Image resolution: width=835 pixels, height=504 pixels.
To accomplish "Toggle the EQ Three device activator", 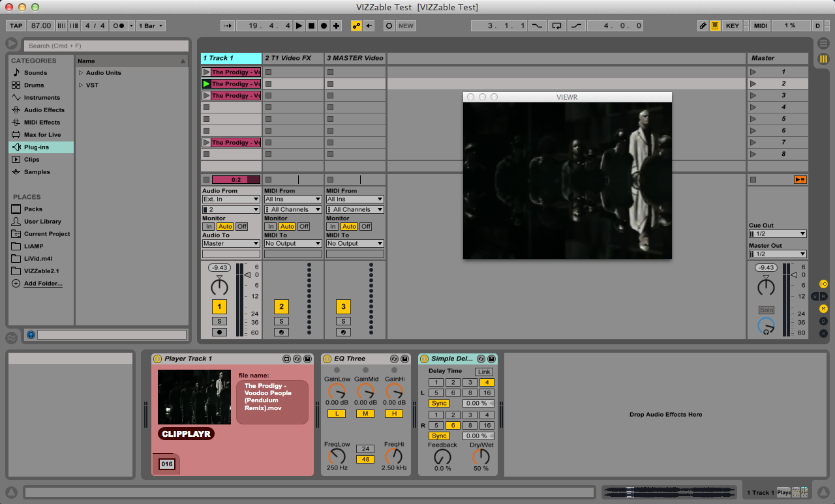I will click(327, 359).
